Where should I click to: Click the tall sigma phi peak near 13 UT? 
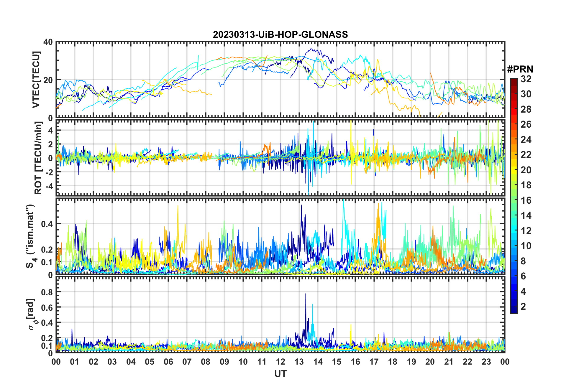tap(306, 295)
